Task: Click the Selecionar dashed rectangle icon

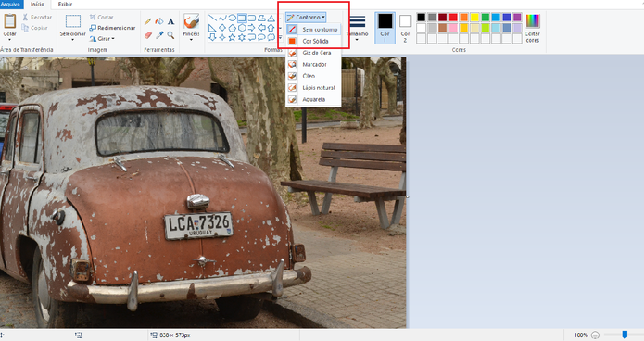Action: [73, 21]
